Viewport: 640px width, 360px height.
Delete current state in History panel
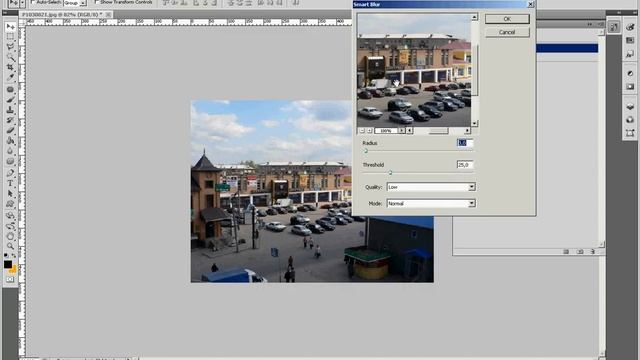(x=593, y=251)
